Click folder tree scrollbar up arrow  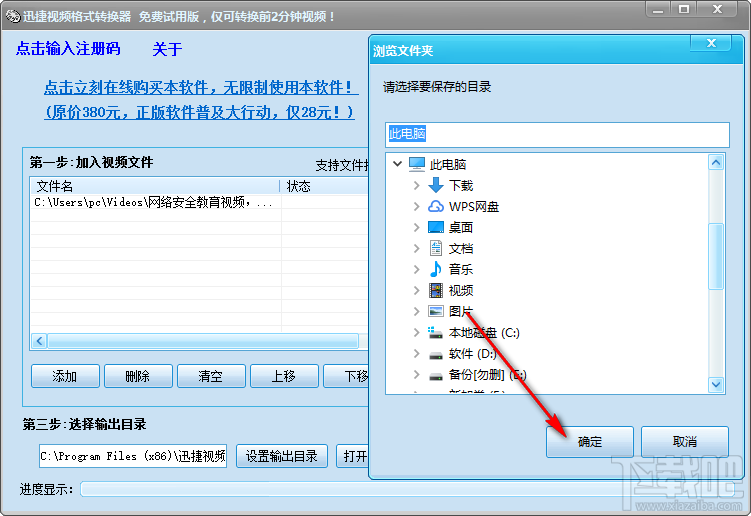coord(716,162)
